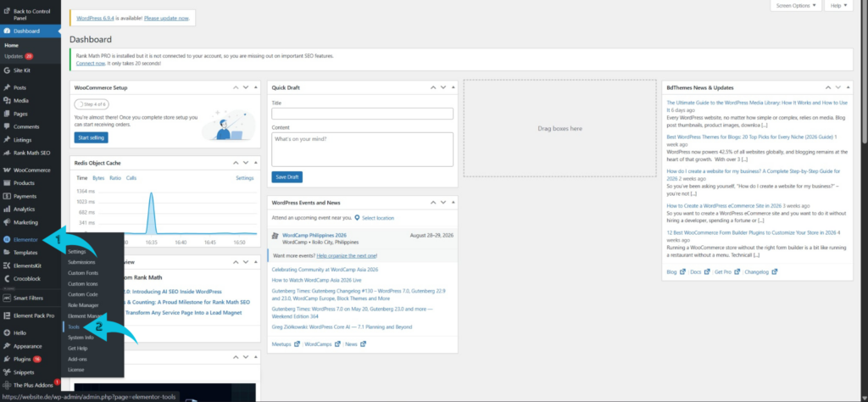Select Submissions in Elementor submenu
868x402 pixels.
81,262
